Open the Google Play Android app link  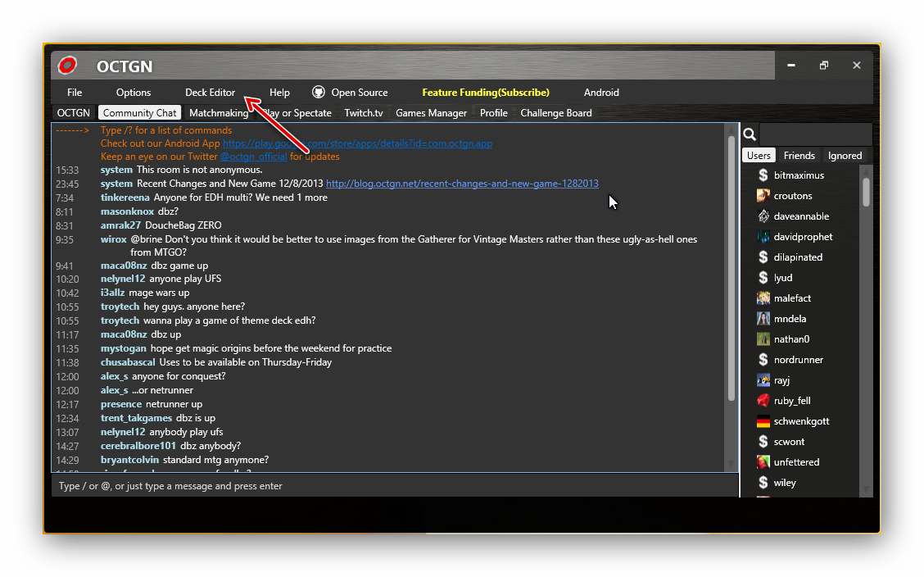[357, 143]
